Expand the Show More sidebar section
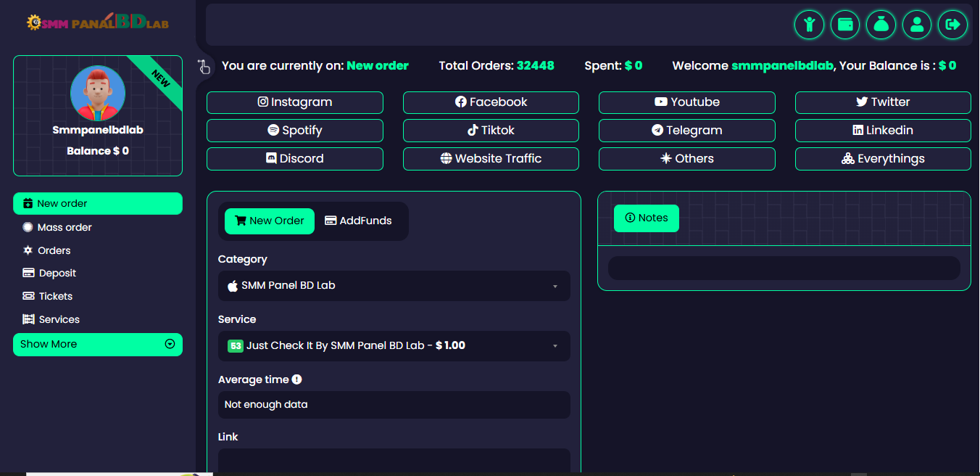This screenshot has width=980, height=476. point(98,345)
